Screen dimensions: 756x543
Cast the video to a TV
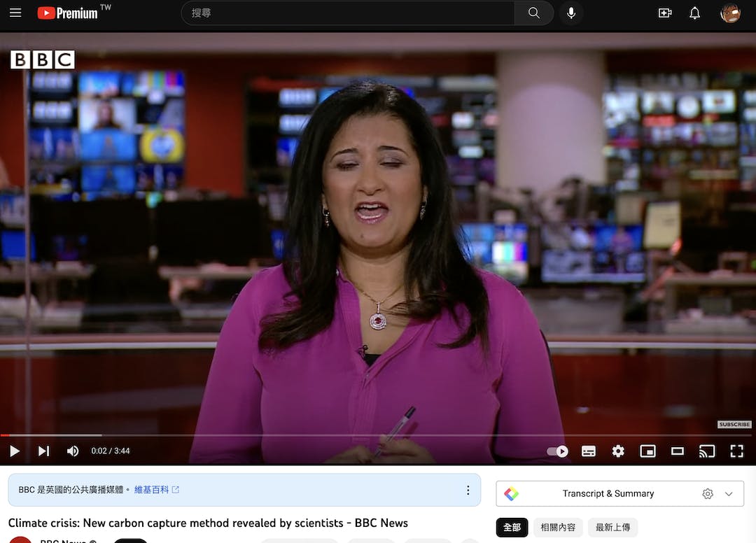(707, 451)
